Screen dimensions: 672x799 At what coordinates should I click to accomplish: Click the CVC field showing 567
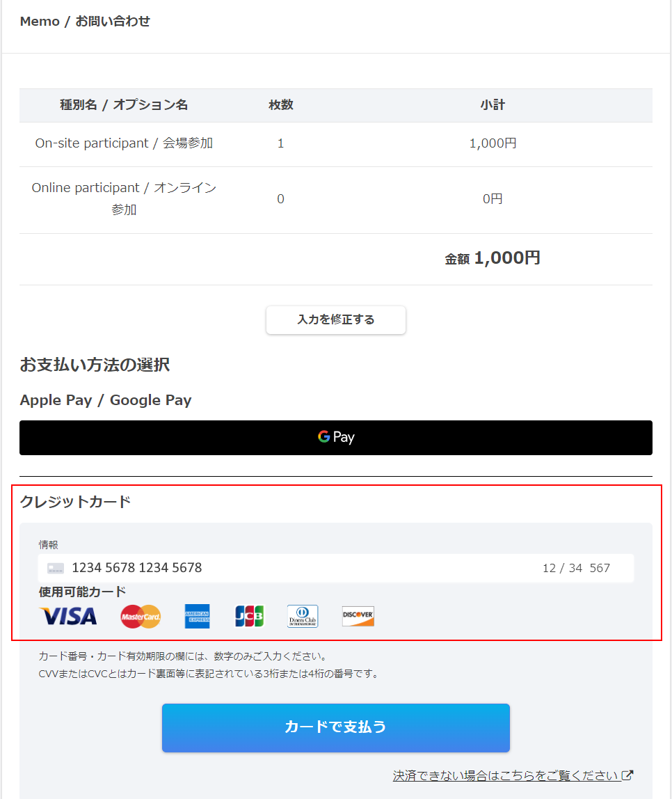click(x=600, y=568)
